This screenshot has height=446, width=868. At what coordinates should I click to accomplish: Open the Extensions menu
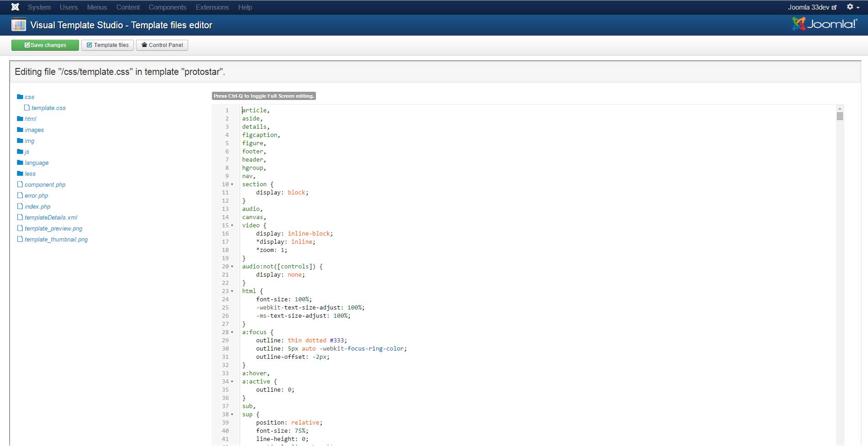212,7
